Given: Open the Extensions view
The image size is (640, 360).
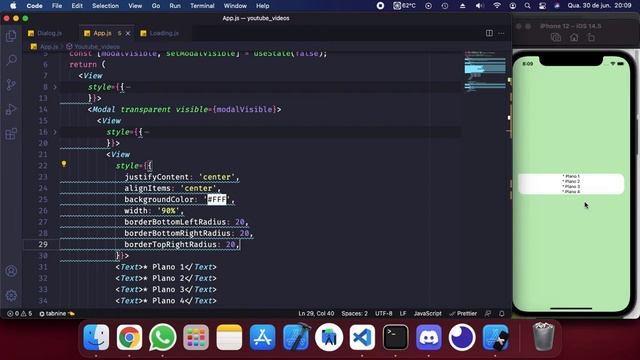Looking at the screenshot, I should [11, 134].
